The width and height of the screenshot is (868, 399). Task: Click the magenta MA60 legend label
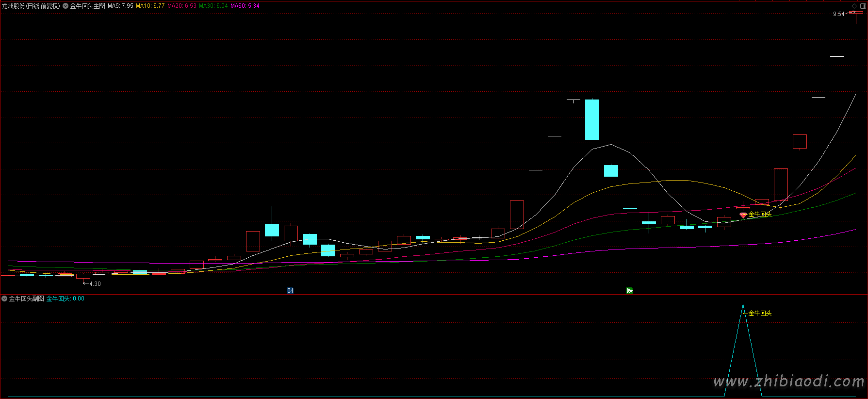click(245, 6)
